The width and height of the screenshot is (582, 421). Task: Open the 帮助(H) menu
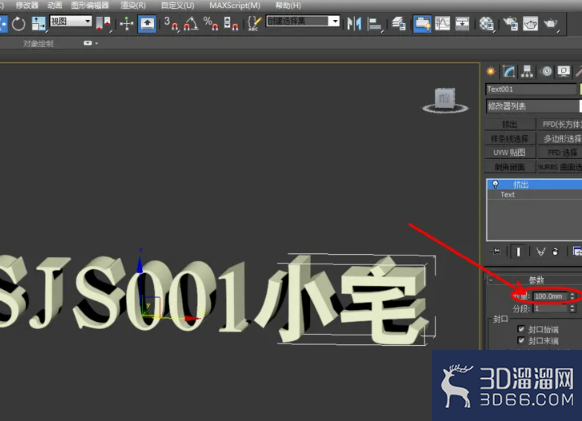[x=288, y=5]
